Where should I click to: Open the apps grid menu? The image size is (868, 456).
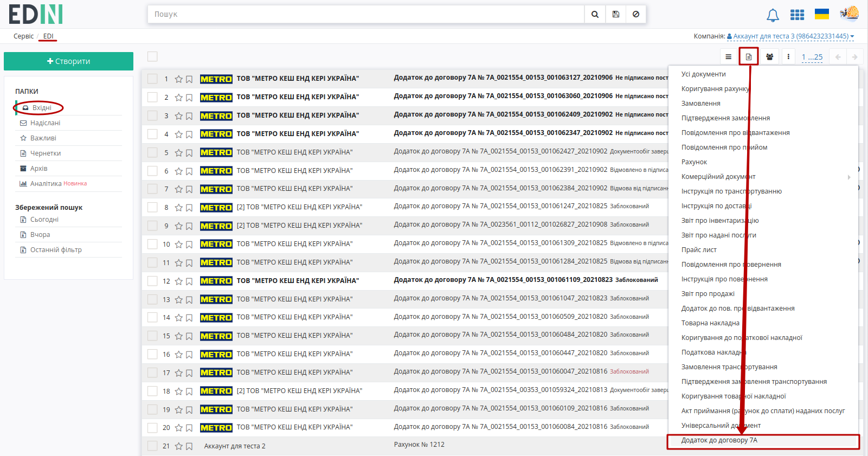point(797,15)
